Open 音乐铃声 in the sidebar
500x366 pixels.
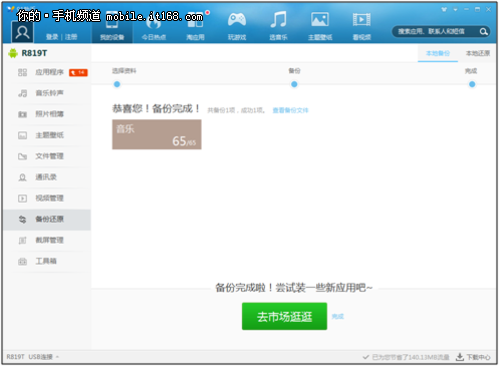point(47,93)
